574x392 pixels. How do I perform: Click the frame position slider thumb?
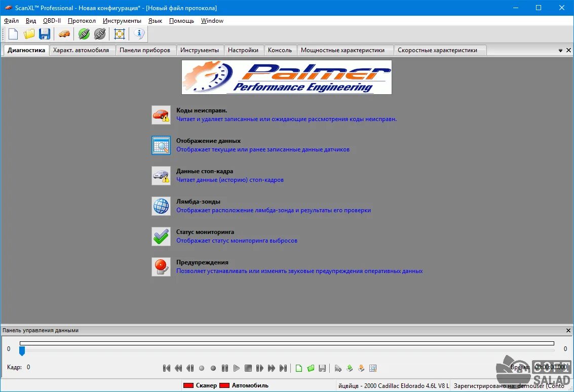[22, 350]
